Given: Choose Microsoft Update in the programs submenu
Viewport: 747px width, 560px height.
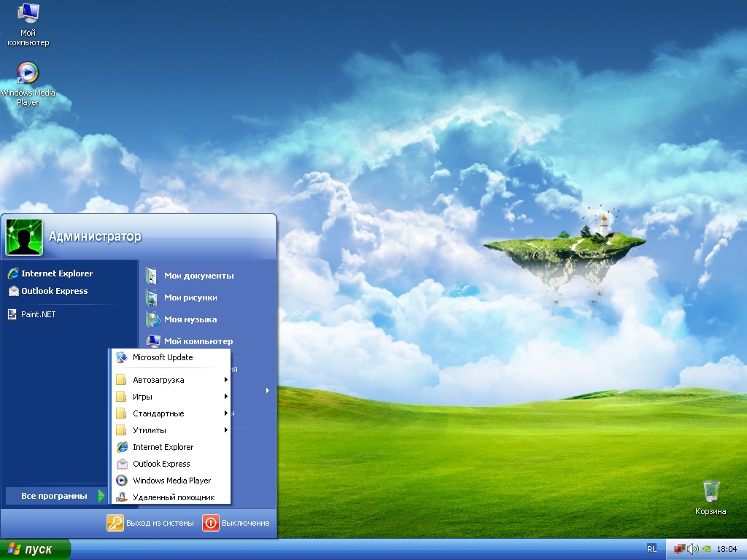Looking at the screenshot, I should [x=171, y=357].
